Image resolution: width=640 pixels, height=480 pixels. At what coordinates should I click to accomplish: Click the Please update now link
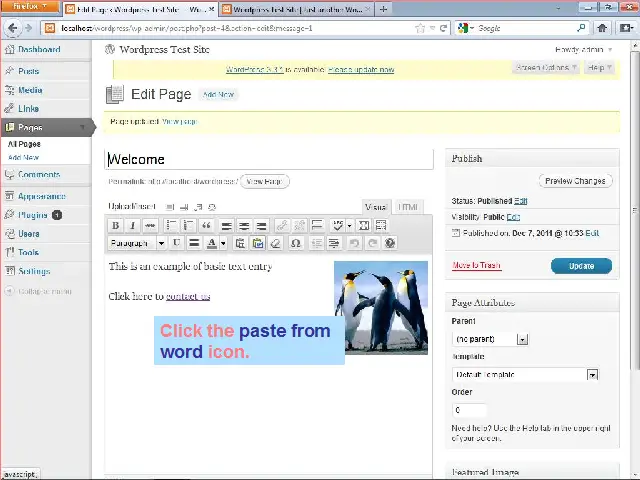pos(361,69)
